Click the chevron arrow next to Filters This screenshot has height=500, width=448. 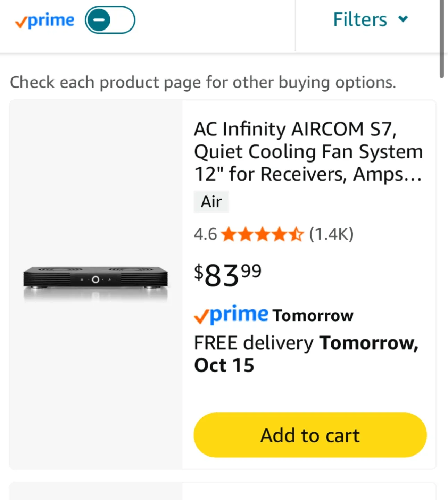[x=403, y=19]
